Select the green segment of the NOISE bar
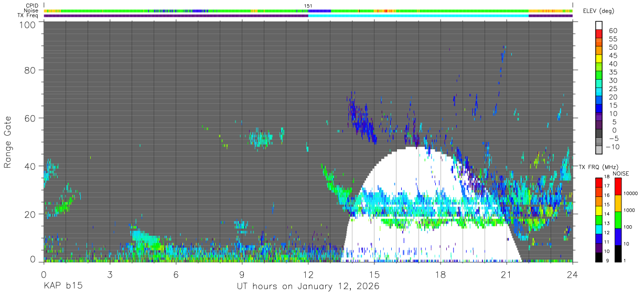This screenshot has height=297, width=644. click(617, 220)
